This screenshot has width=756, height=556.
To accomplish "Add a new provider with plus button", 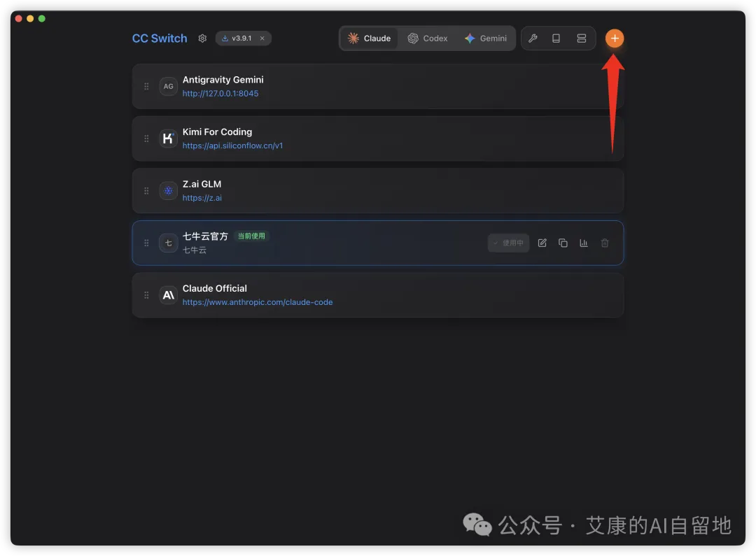I will (615, 38).
